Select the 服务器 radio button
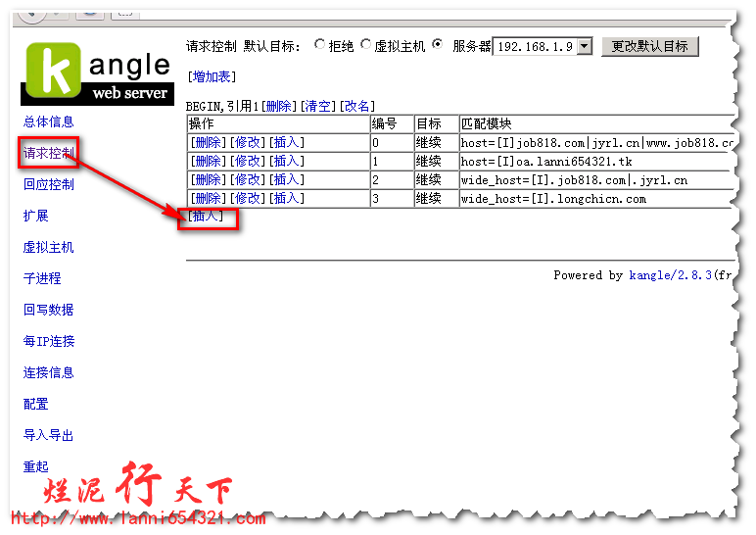Viewport: 756px width, 535px height. pyautogui.click(x=437, y=45)
